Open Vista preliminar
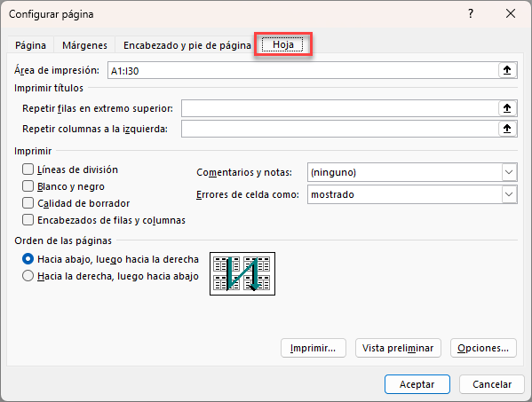Image resolution: width=532 pixels, height=402 pixels. 398,348
